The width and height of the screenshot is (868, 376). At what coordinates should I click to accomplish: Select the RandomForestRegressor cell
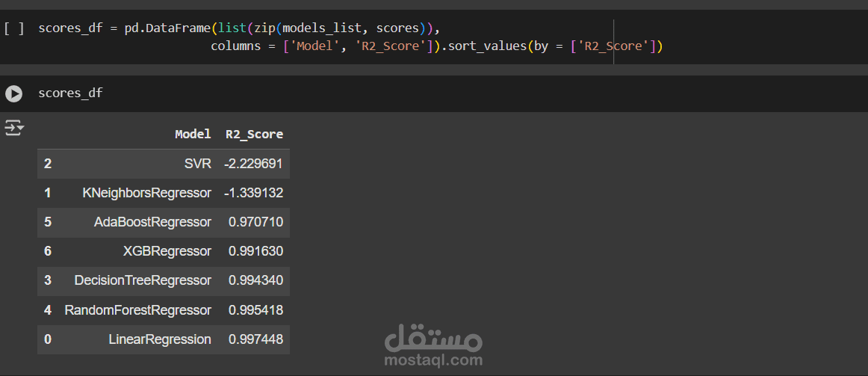(x=138, y=310)
